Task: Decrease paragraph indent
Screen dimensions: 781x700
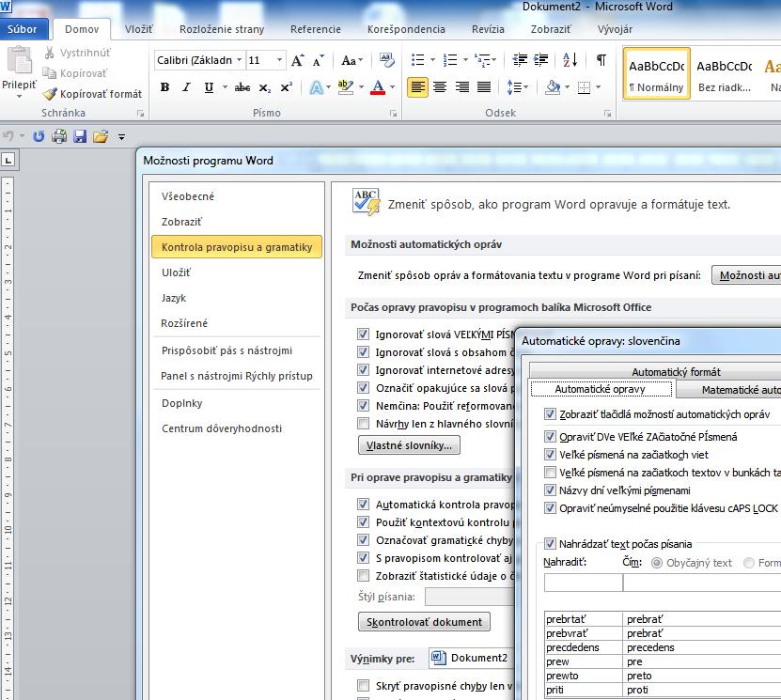Action: [520, 60]
